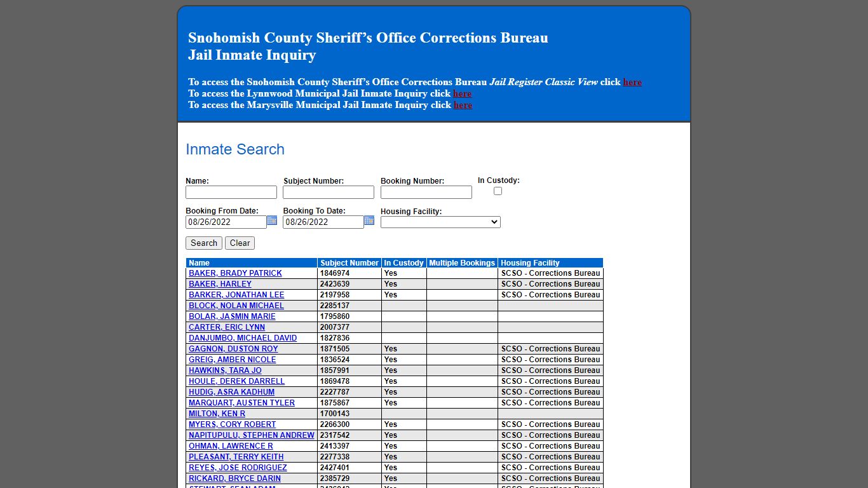The image size is (868, 488).
Task: Open inmate HOULE, DEREK DARRELL
Action: point(236,381)
